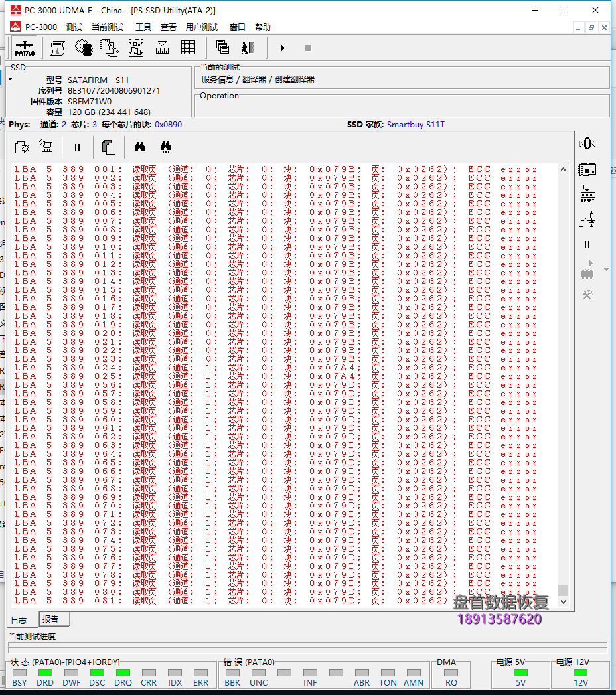
Task: Click the puzzle piece log toolbar icon
Action: pyautogui.click(x=22, y=147)
